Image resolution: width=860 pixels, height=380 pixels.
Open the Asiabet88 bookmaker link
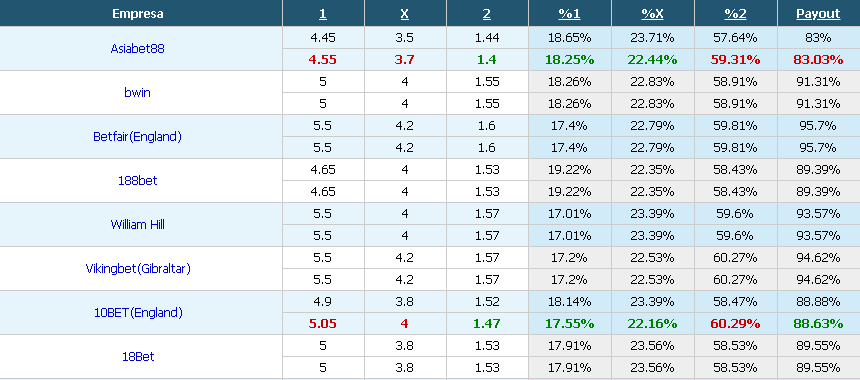tap(137, 49)
